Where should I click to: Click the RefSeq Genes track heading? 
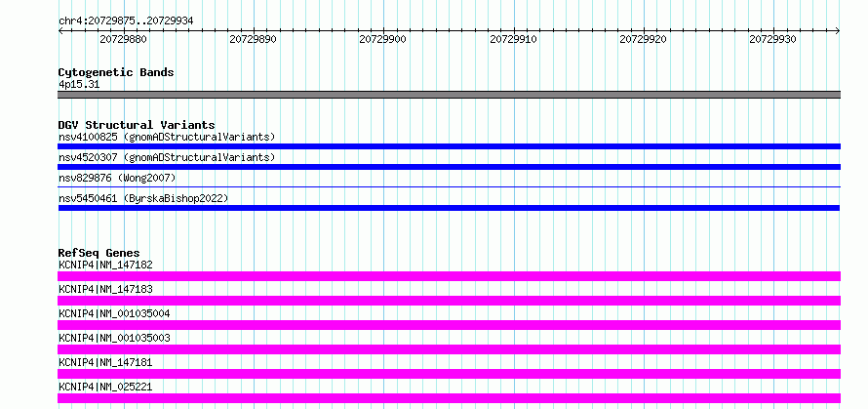[x=99, y=253]
